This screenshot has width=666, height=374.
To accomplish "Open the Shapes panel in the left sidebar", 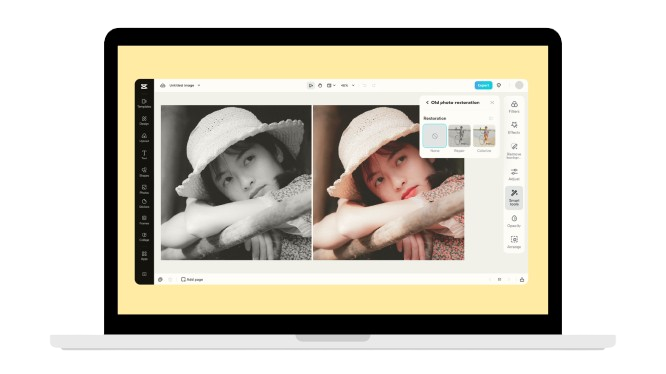I will (x=144, y=172).
